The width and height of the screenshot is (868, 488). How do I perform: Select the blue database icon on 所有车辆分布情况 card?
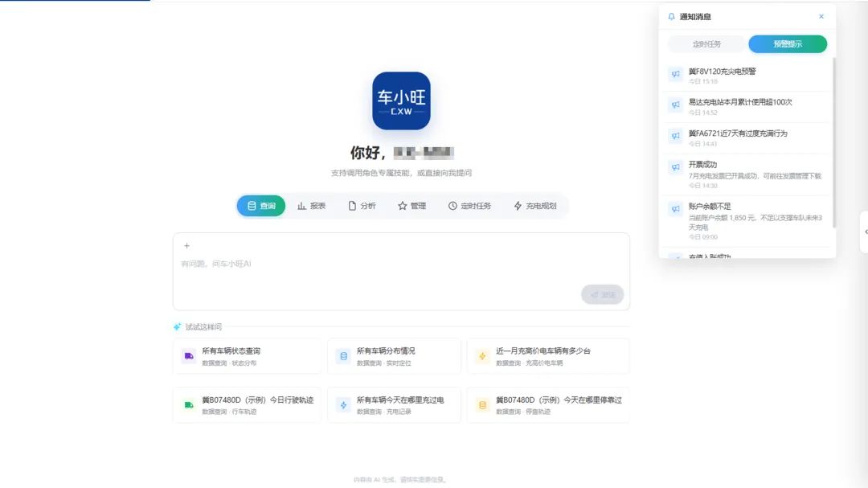coord(343,356)
